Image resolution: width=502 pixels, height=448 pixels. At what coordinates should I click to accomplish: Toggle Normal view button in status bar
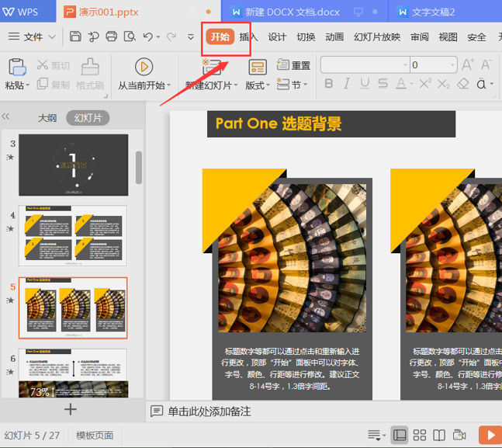(400, 435)
